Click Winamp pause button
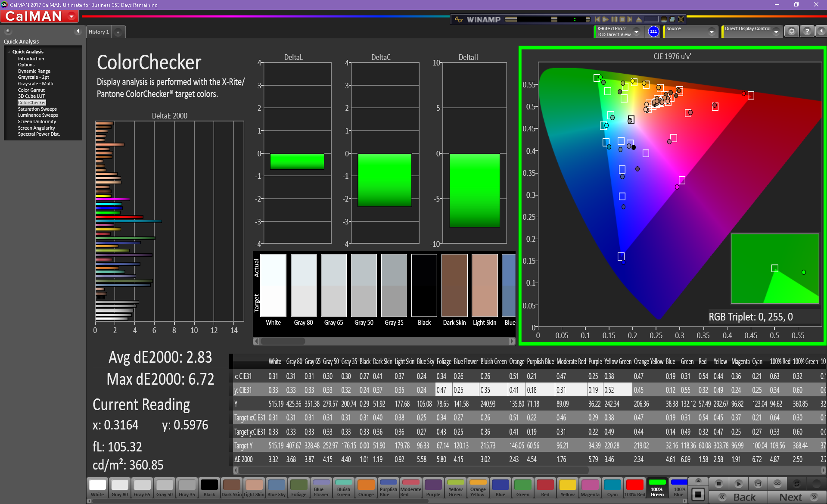 (614, 19)
